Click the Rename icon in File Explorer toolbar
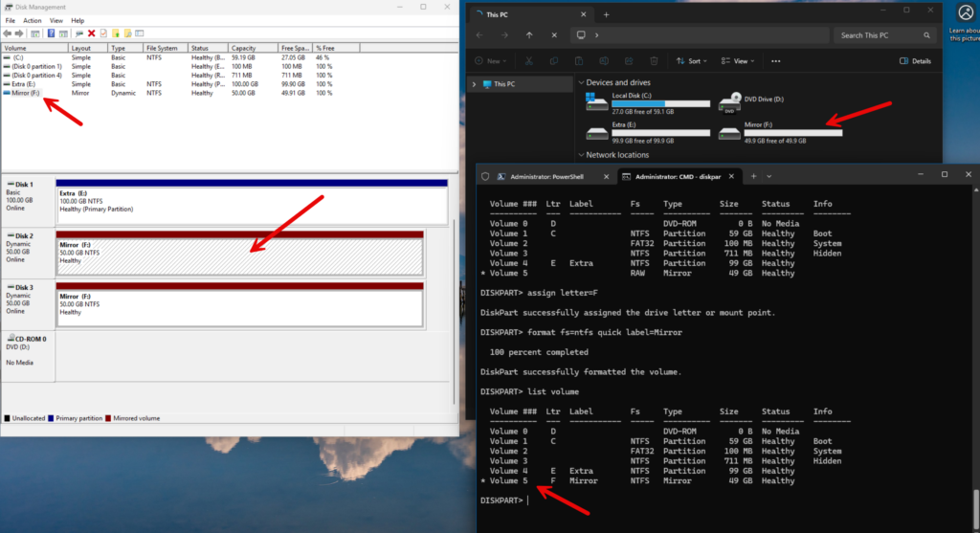The width and height of the screenshot is (980, 533). tap(604, 61)
